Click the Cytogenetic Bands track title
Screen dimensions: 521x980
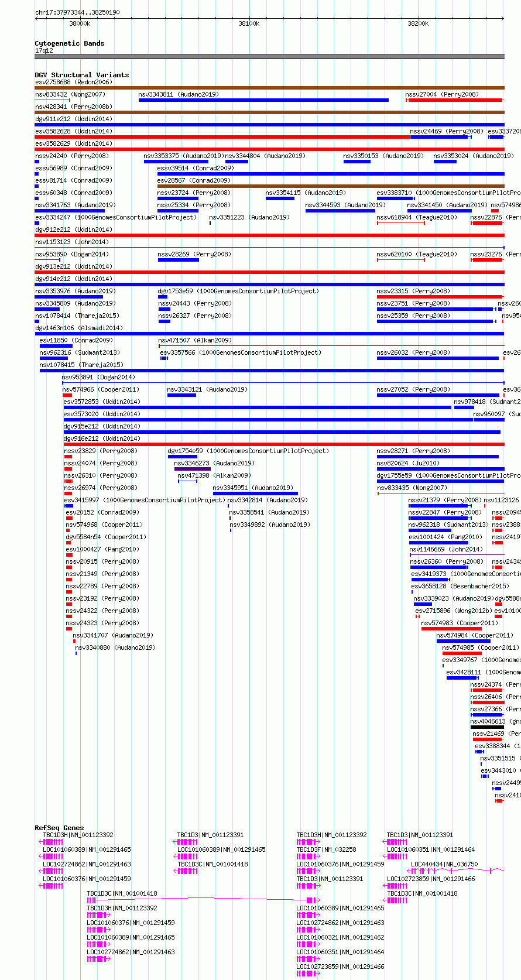click(70, 43)
